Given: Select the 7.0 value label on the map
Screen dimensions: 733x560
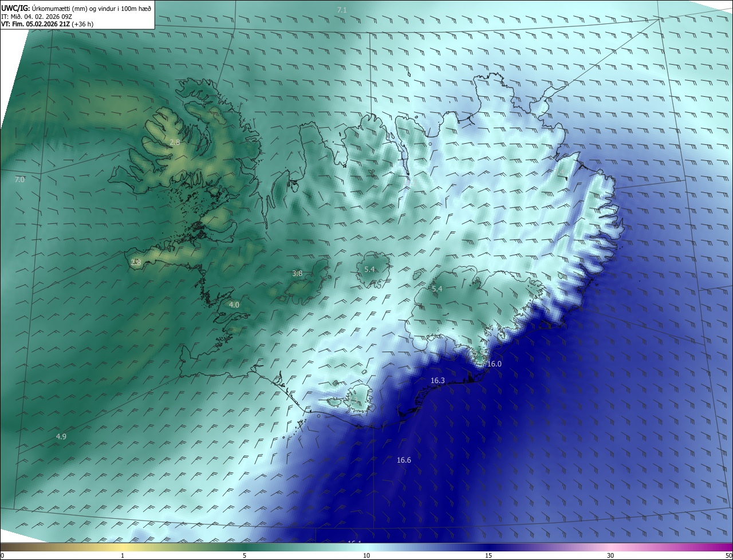Looking at the screenshot, I should coord(19,180).
